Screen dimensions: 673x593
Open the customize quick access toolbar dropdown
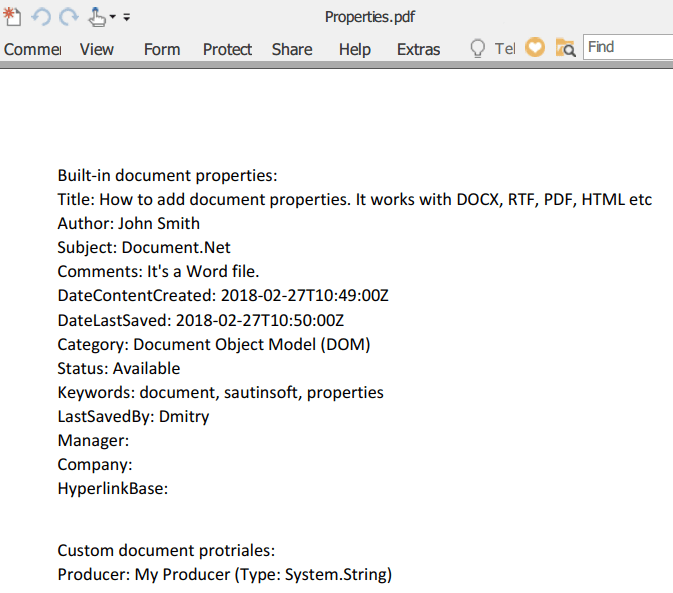(x=127, y=18)
